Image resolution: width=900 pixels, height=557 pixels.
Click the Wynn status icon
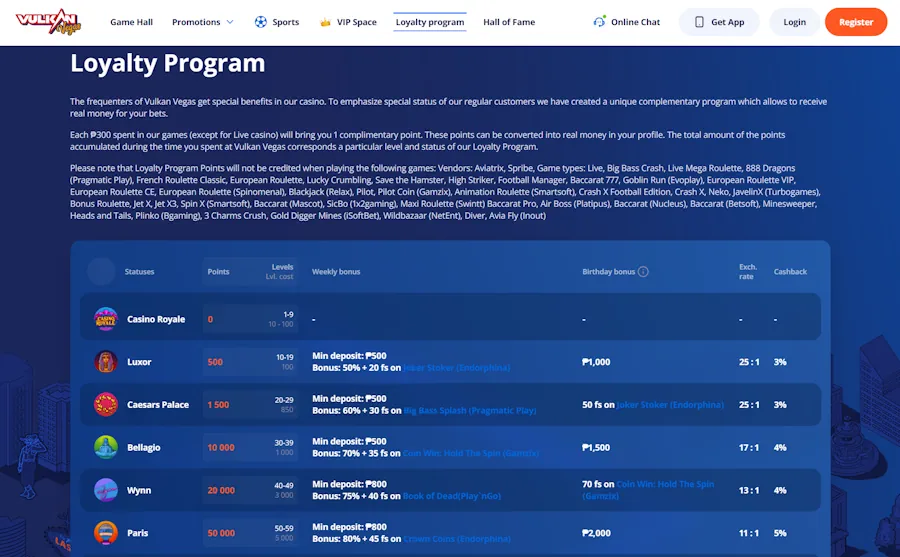pyautogui.click(x=106, y=490)
